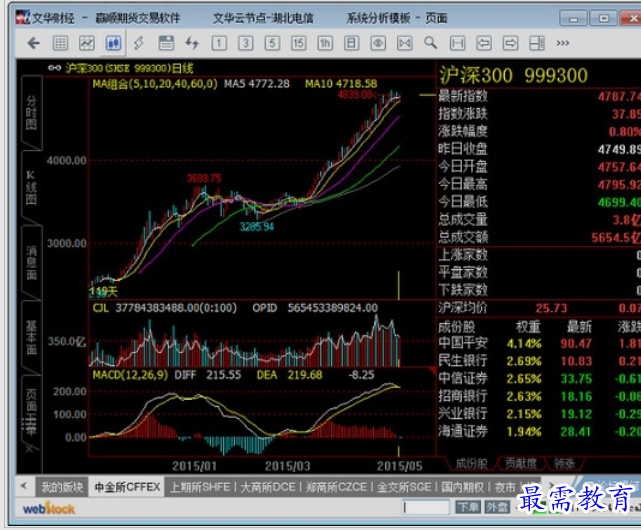Switch to the 大商所DCE bottom tab
The image size is (641, 530).
[268, 487]
